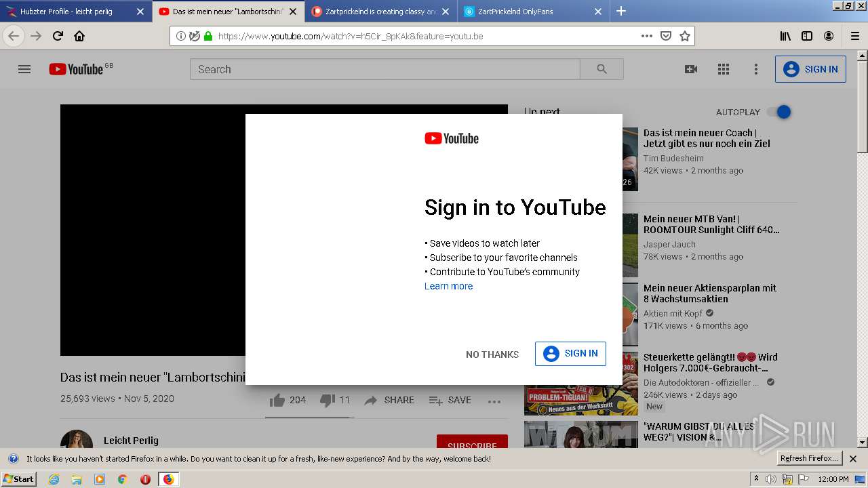Open the Leicht Perlig channel name
The width and height of the screenshot is (868, 488).
pos(131,441)
